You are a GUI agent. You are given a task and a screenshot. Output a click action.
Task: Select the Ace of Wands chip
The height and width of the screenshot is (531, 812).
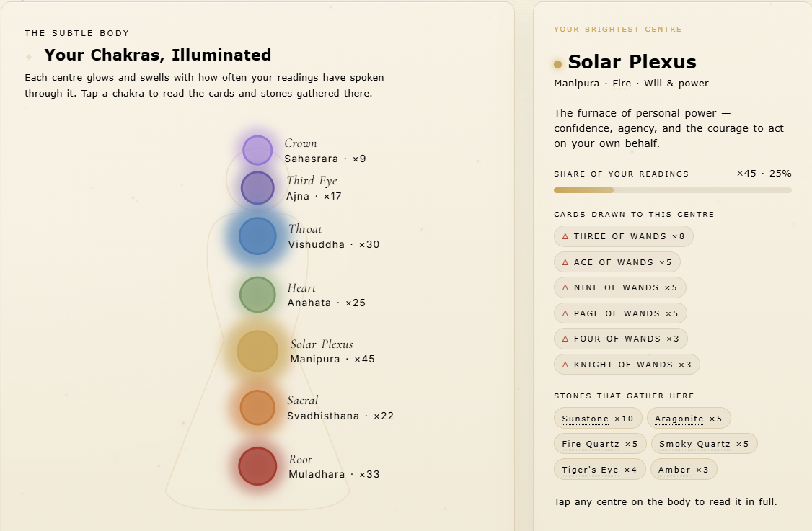pos(617,262)
